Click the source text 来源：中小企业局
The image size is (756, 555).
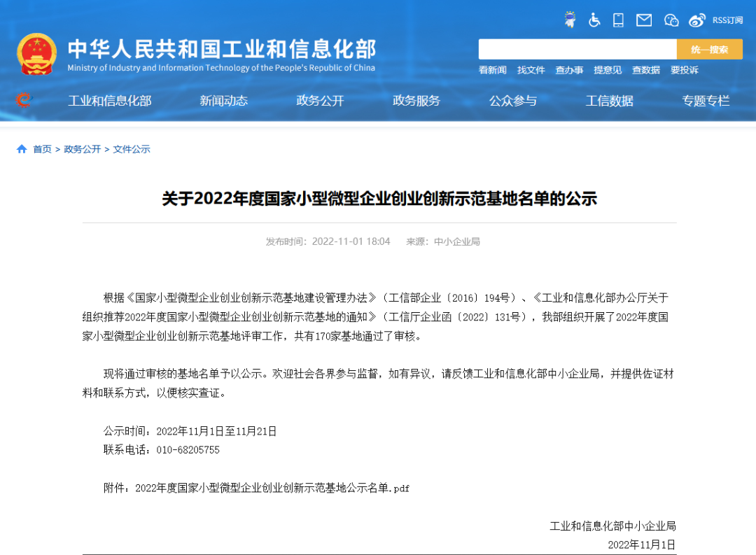point(443,241)
